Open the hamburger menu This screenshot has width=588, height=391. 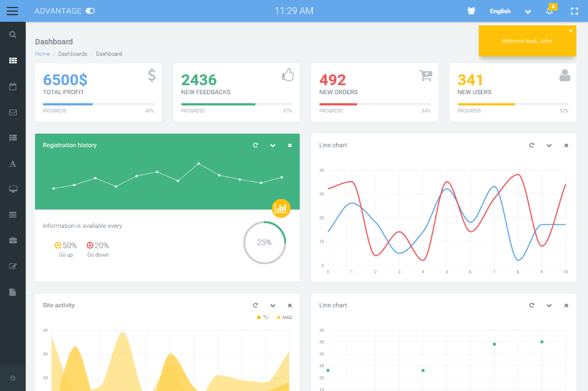coord(13,11)
